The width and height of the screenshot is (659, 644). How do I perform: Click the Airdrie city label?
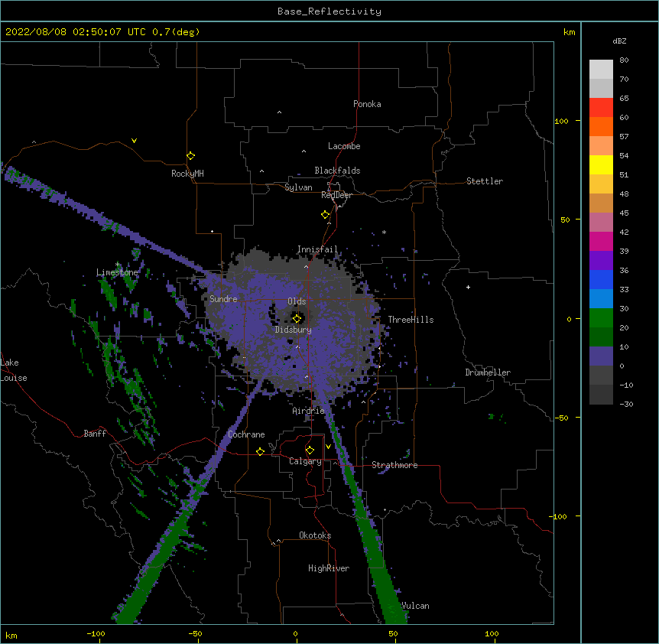[x=309, y=411]
